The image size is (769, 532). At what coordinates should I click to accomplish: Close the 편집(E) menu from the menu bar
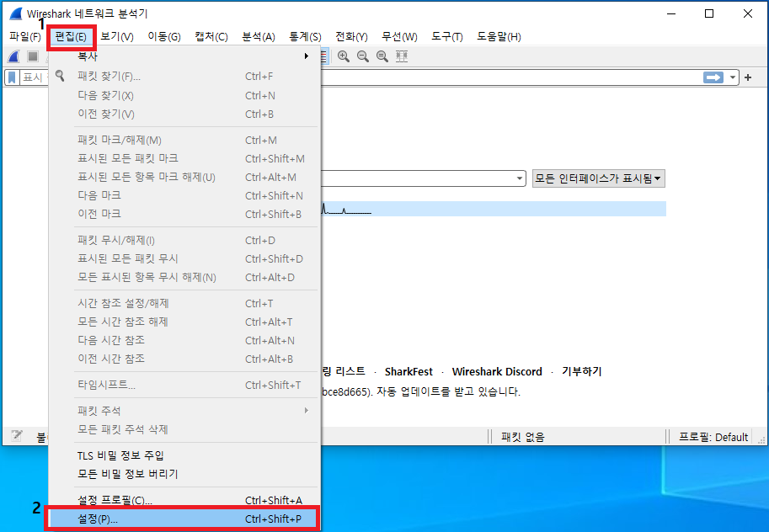pyautogui.click(x=71, y=37)
